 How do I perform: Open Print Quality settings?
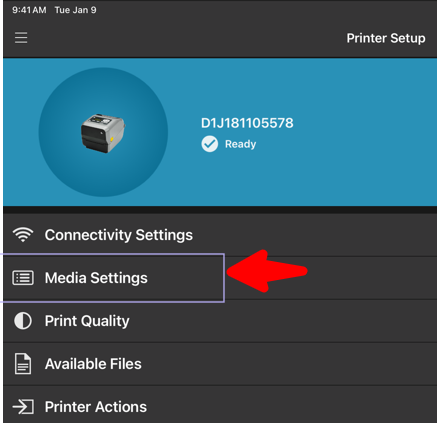(220, 321)
